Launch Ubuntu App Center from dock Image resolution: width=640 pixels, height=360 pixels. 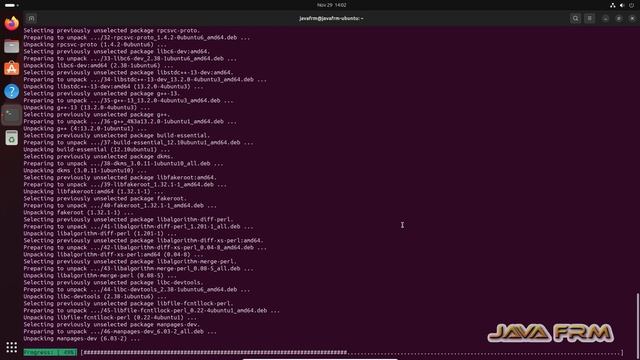(x=11, y=69)
